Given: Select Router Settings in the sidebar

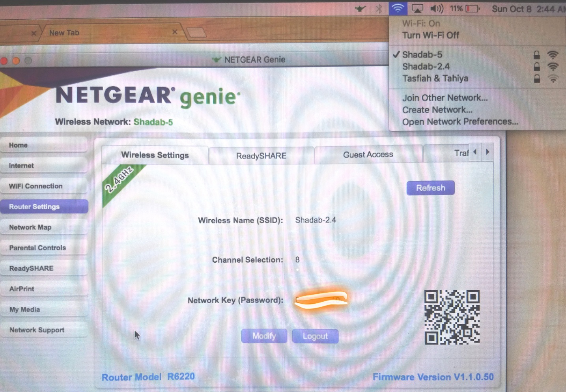Looking at the screenshot, I should click(44, 207).
